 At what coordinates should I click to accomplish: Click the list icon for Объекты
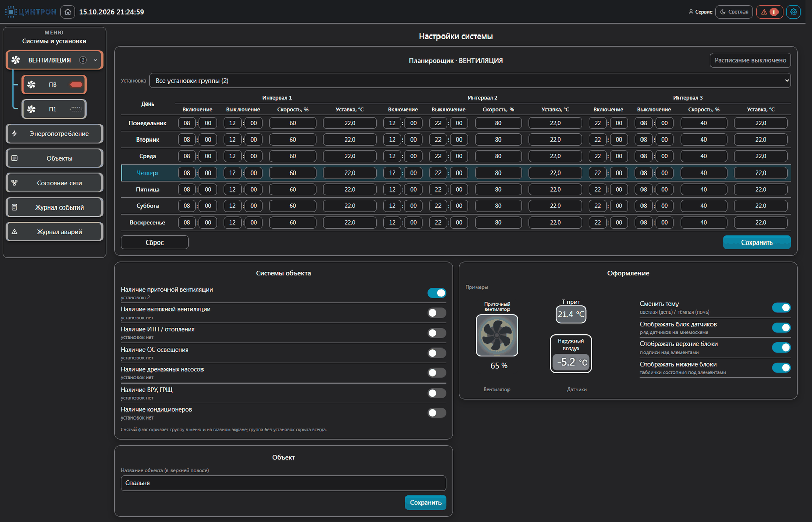(14, 158)
